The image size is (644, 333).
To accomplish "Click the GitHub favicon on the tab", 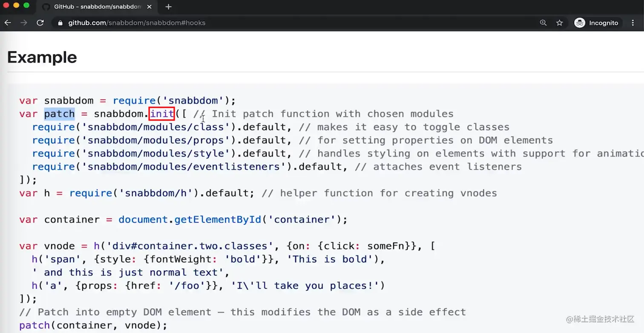I will pyautogui.click(x=46, y=7).
